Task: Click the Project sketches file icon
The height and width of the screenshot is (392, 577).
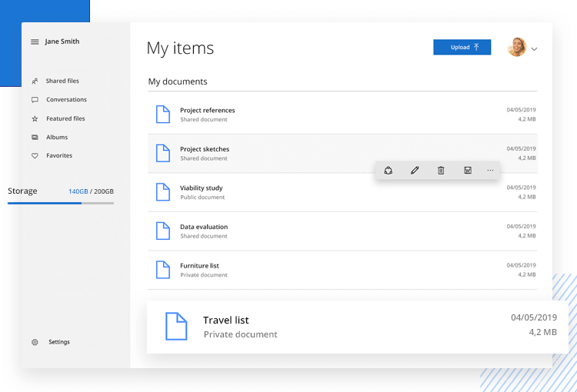Action: pos(163,153)
